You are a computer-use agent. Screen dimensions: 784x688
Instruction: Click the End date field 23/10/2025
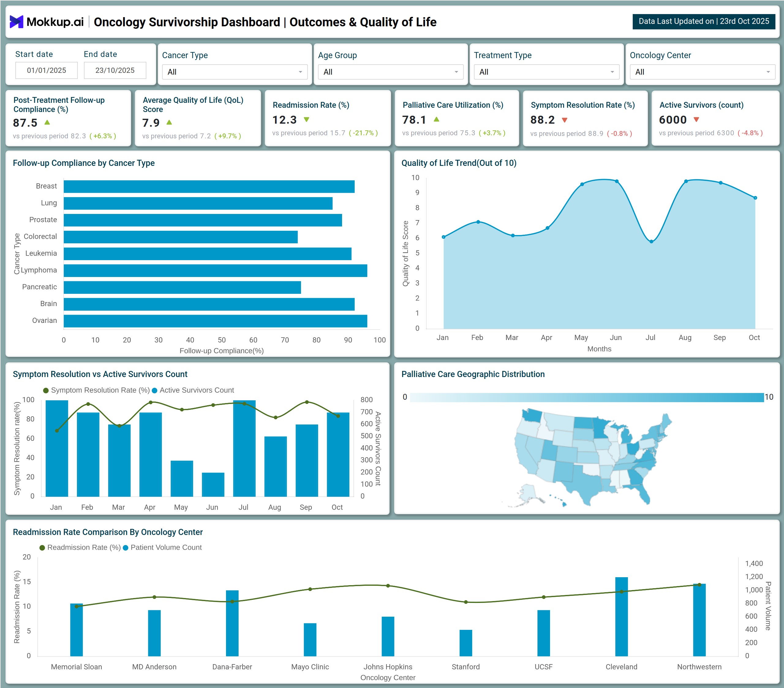pyautogui.click(x=115, y=70)
